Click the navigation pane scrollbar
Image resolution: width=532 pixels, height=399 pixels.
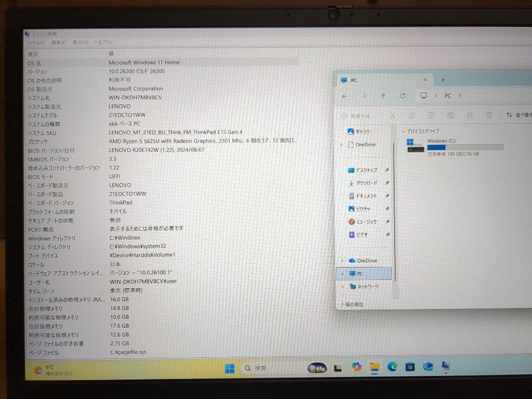click(x=395, y=212)
